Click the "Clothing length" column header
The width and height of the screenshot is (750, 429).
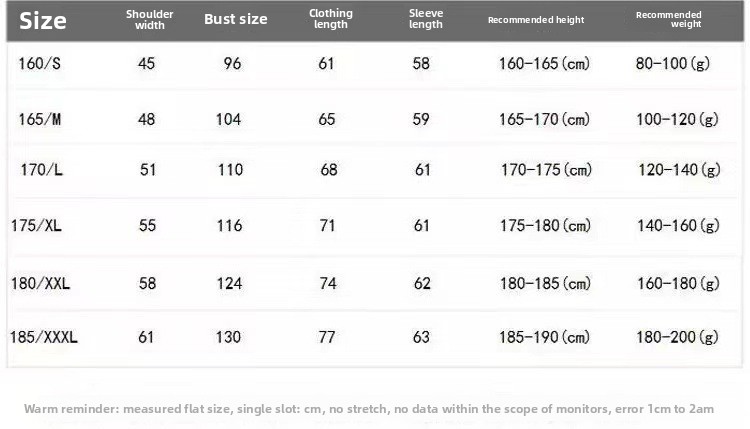[x=331, y=19]
